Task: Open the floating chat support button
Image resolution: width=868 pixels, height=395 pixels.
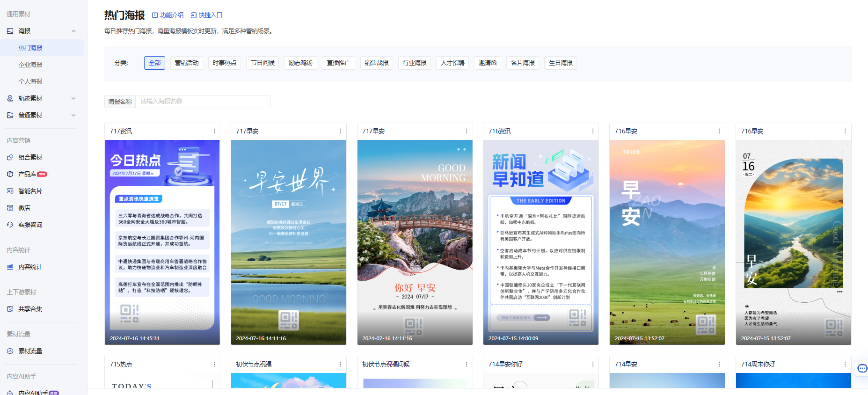Action: tap(862, 368)
